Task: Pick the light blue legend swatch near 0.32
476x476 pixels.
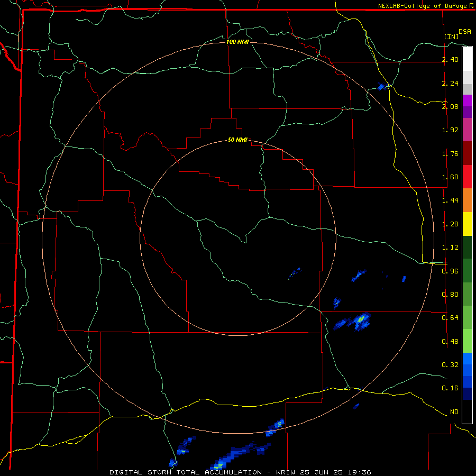Action: [x=467, y=359]
